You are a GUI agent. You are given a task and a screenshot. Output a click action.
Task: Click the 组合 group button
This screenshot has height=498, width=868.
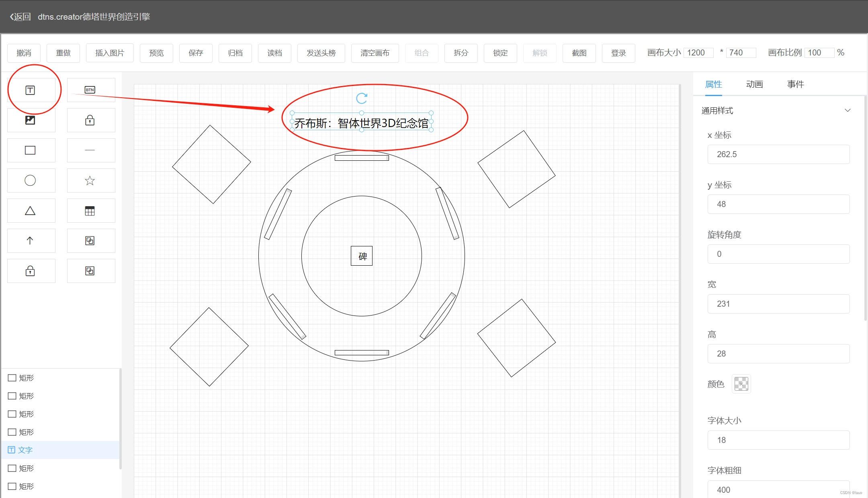(x=422, y=53)
